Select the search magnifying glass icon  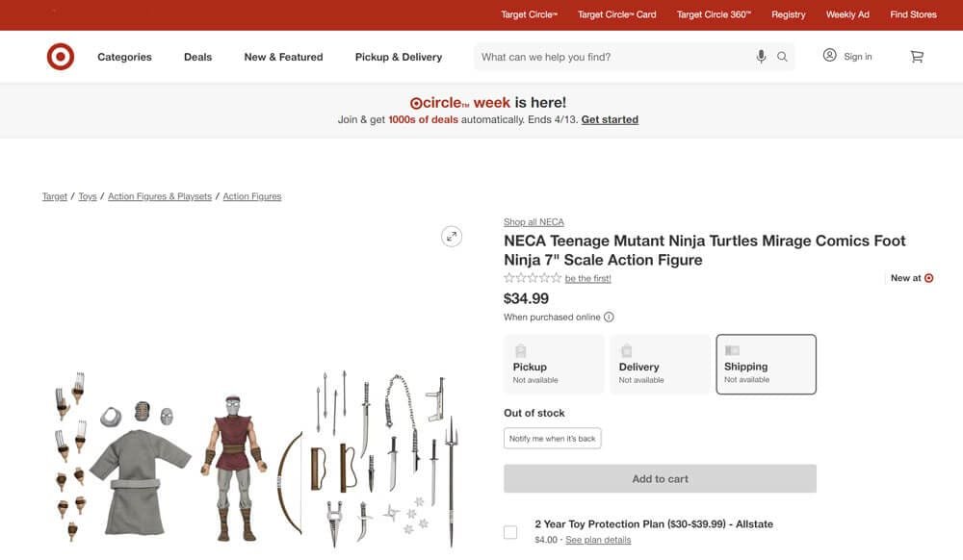[782, 57]
